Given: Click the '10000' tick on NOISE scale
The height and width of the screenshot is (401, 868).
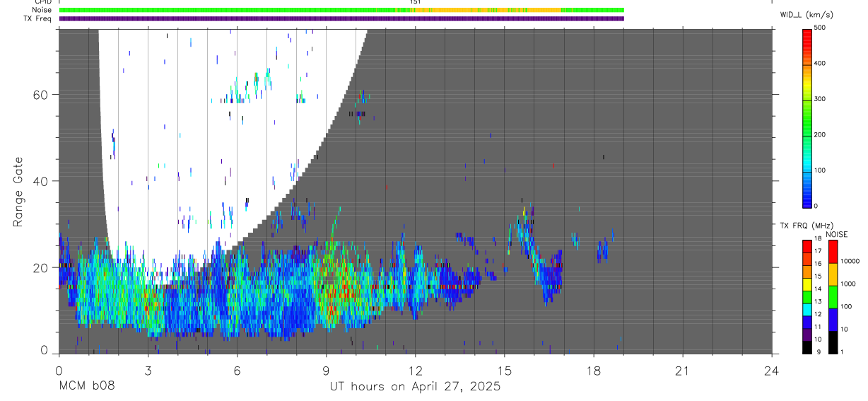Looking at the screenshot, I should (850, 261).
